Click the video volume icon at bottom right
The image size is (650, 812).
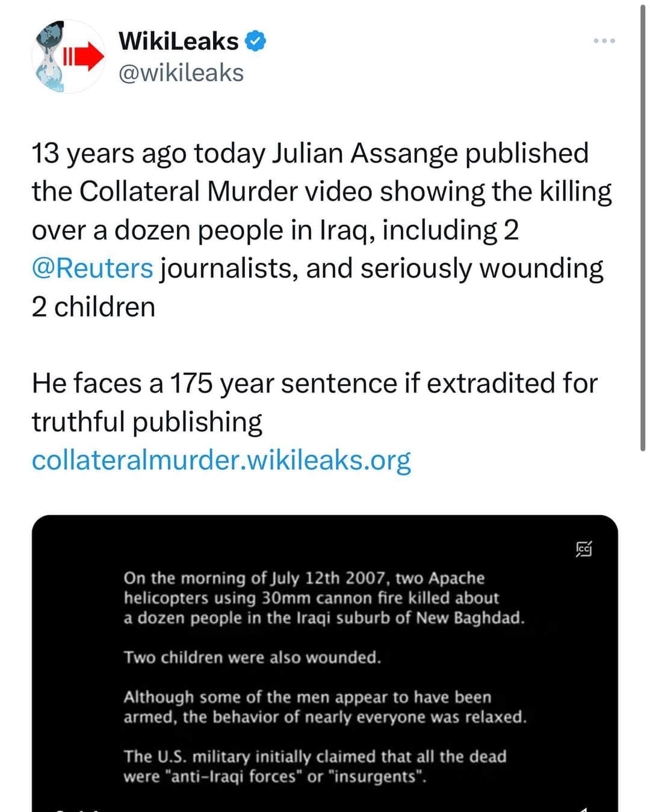(x=583, y=809)
